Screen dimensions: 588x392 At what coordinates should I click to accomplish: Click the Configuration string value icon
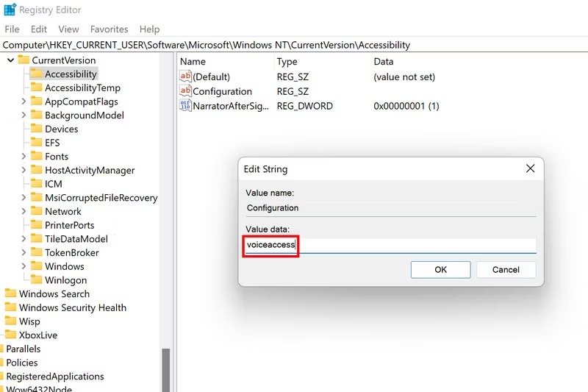(x=186, y=90)
